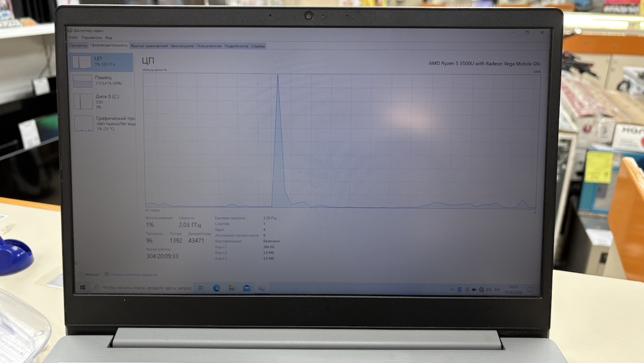Close the Task Manager window
644x363 pixels.
[542, 32]
